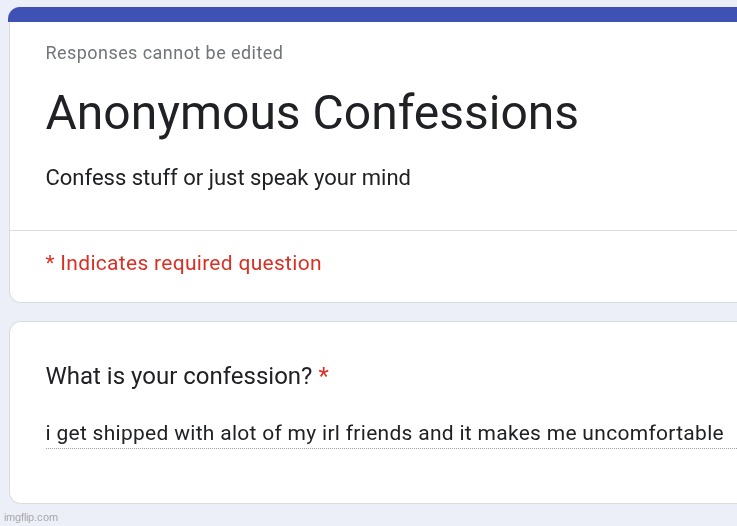Click the red asterisk before "Indicates"
This screenshot has width=737, height=526.
click(50, 262)
